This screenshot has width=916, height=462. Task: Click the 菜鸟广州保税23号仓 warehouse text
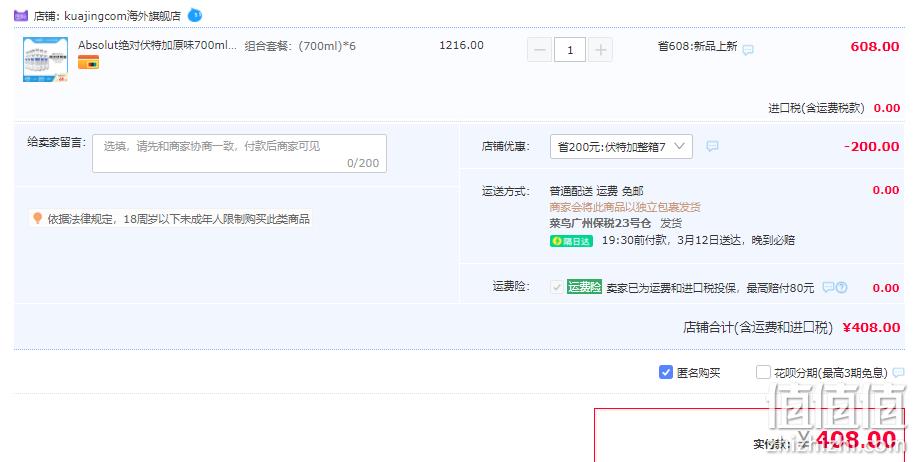click(600, 223)
